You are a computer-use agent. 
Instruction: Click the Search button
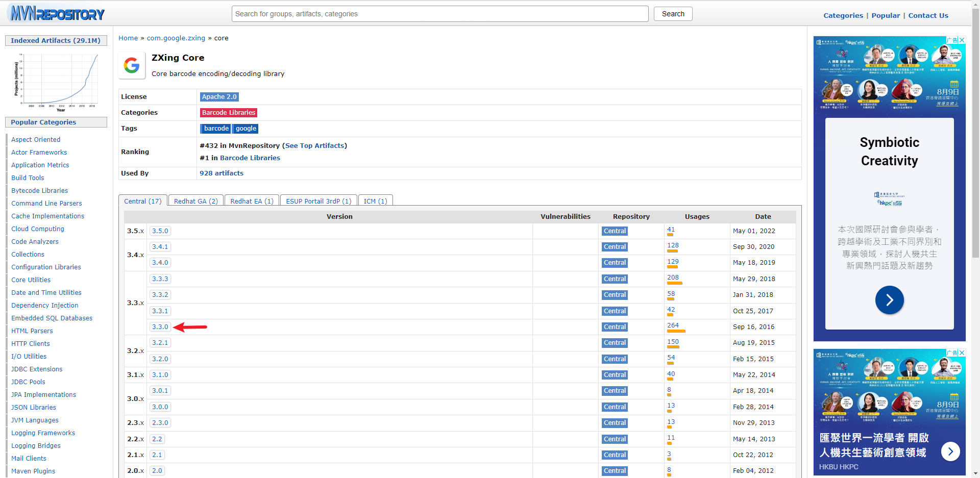coord(673,14)
